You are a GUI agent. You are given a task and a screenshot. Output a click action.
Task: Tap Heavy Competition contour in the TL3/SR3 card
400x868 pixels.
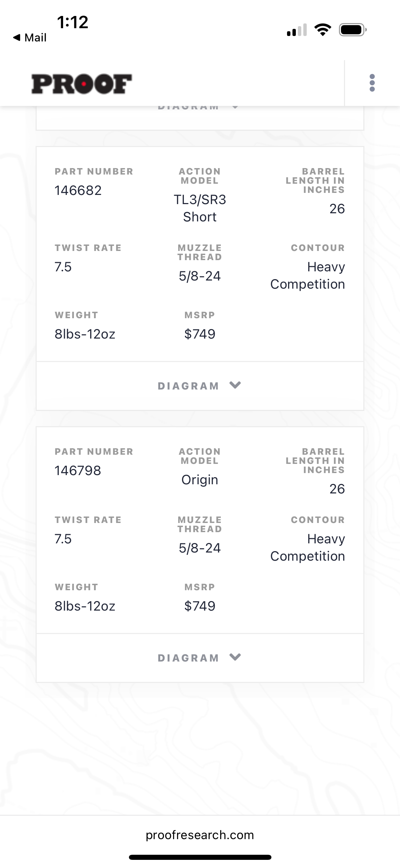click(307, 275)
